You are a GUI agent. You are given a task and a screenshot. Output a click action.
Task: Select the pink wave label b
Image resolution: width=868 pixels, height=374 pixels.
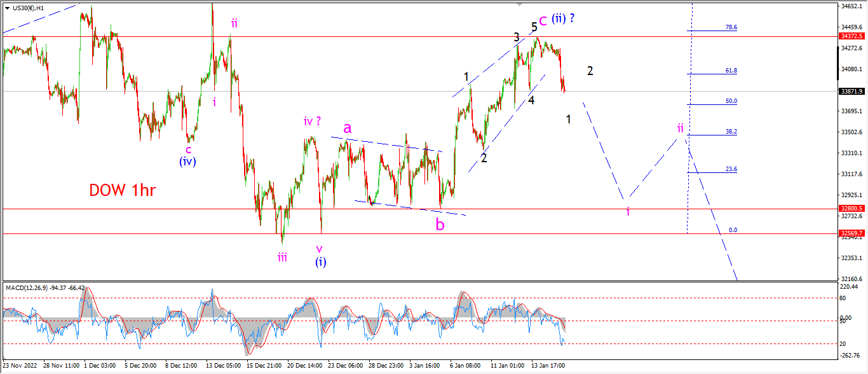[440, 224]
